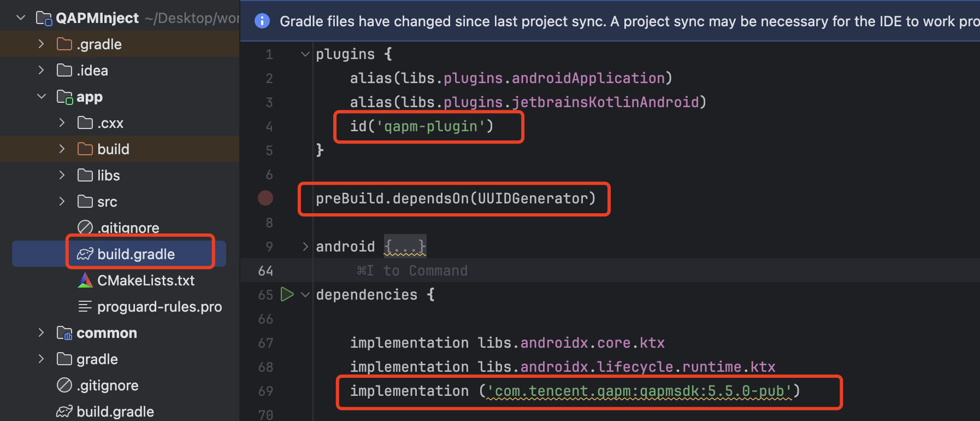The height and width of the screenshot is (421, 980).
Task: Expand the collapsed android {...} placeholder
Action: [405, 246]
